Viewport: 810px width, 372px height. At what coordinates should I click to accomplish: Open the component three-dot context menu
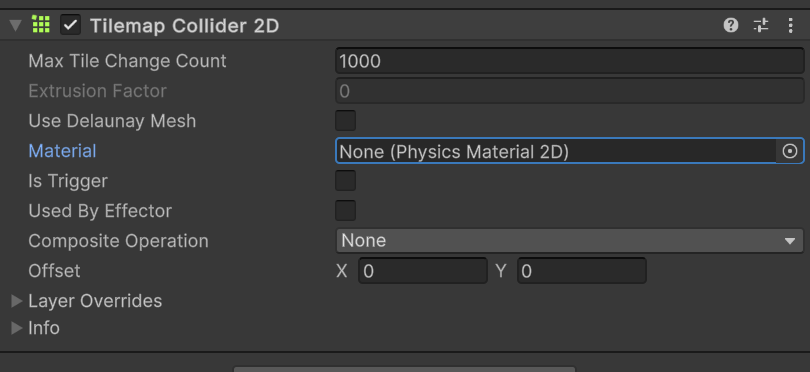click(790, 25)
